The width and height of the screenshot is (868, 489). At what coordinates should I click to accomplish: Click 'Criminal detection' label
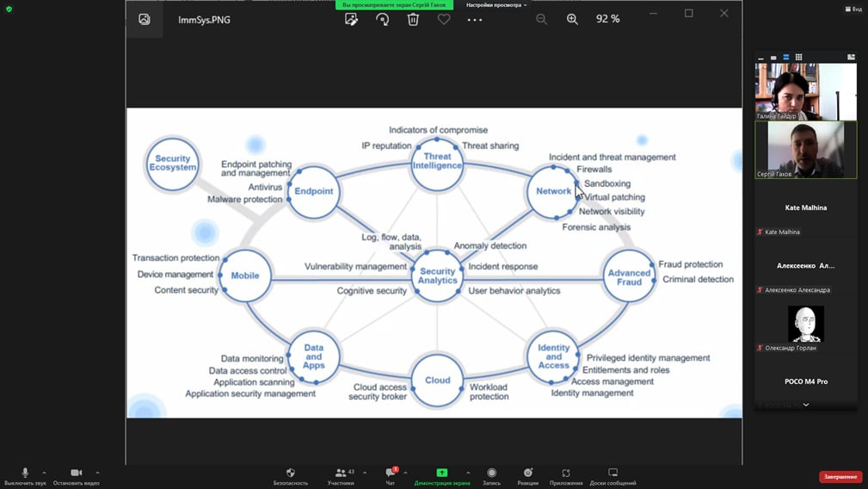pos(698,280)
